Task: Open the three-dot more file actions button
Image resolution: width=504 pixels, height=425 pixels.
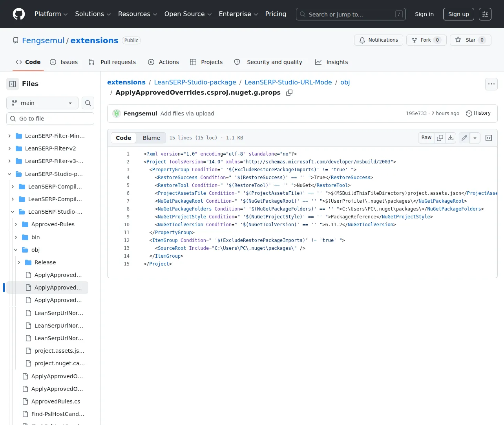Action: (491, 84)
